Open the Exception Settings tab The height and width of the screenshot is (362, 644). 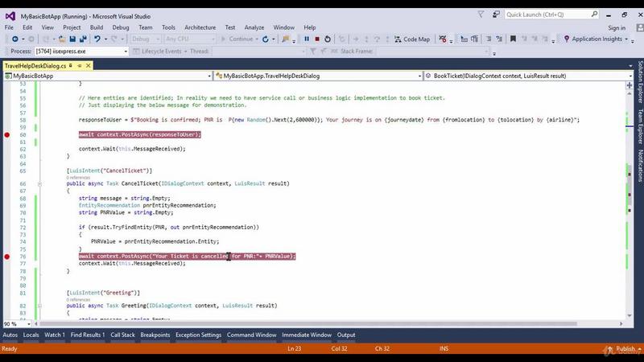(x=198, y=335)
